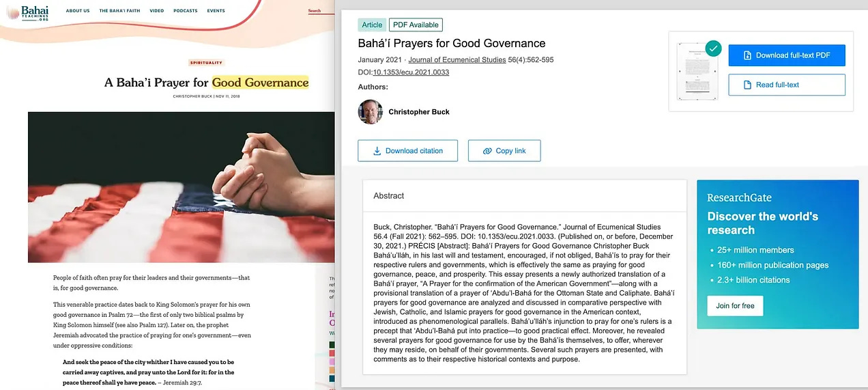
Task: Click the ResearchGate logo text in the ad
Action: tap(739, 198)
